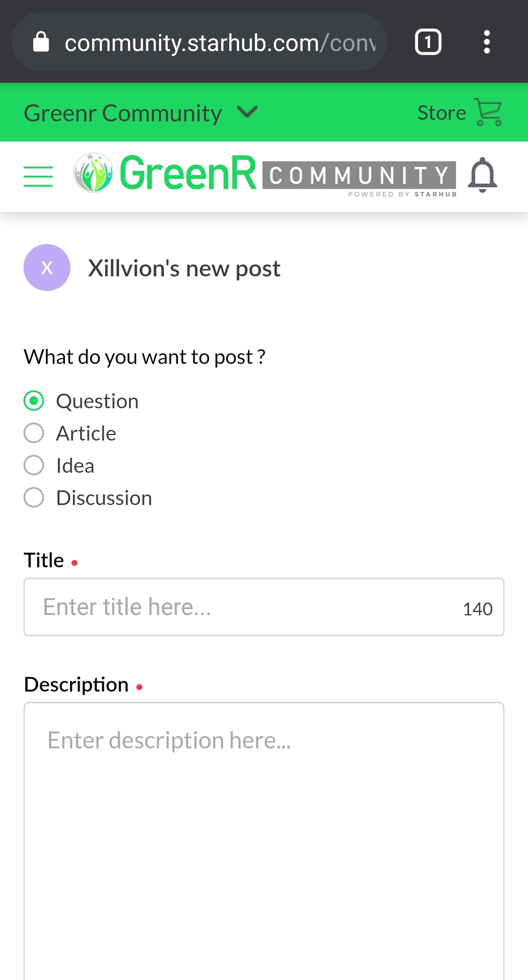Tap the purple X user avatar

47,268
